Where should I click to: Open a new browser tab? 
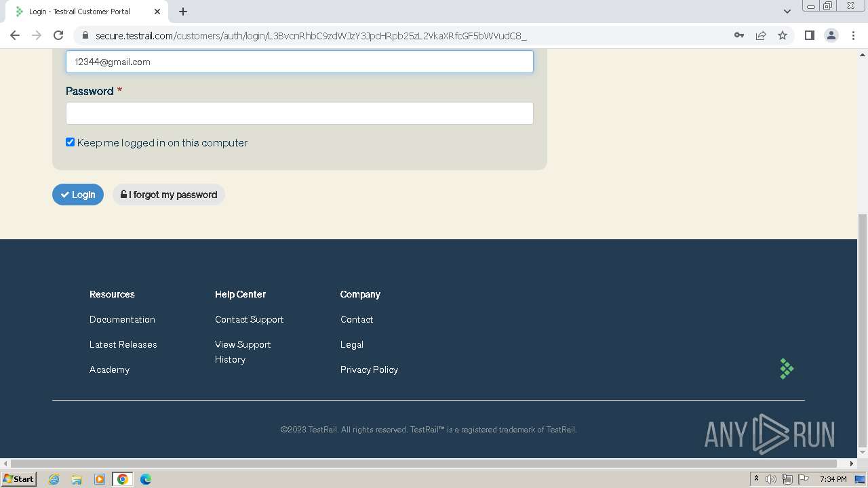pos(183,12)
